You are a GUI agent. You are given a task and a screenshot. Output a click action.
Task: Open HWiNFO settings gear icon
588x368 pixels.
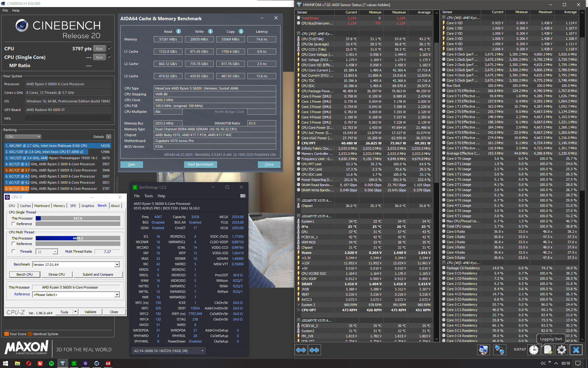coord(562,350)
